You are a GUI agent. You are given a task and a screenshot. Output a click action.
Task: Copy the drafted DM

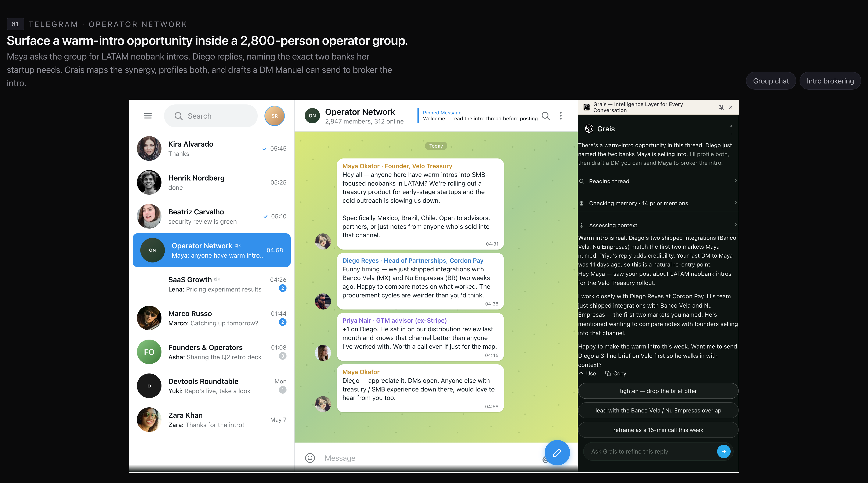coord(616,373)
